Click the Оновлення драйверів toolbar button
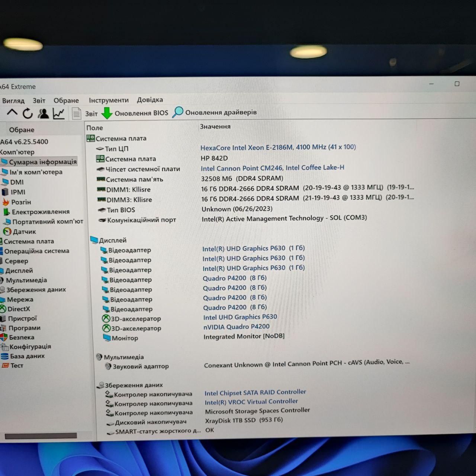 coord(215,112)
